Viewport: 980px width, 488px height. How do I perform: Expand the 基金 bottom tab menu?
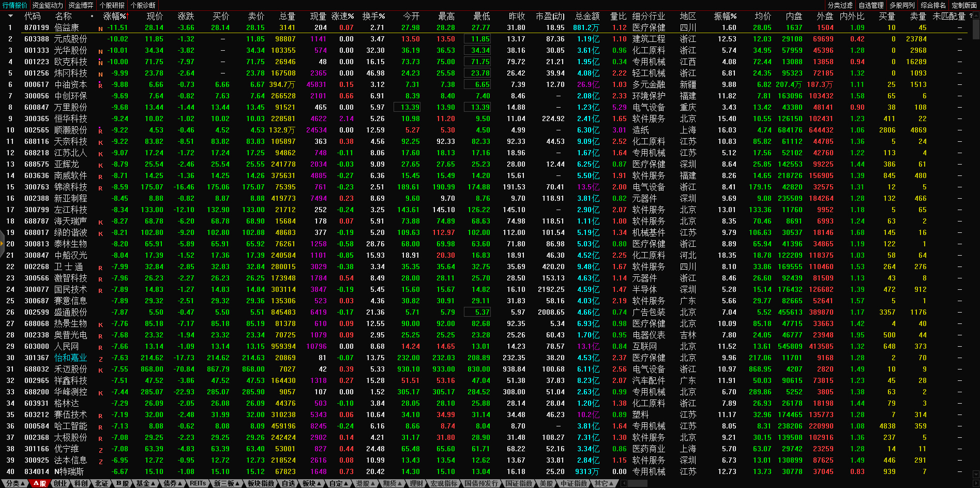[145, 483]
